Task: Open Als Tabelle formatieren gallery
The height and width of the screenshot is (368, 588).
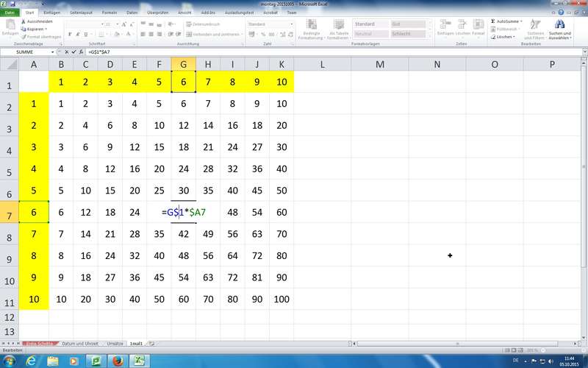Action: click(x=338, y=29)
